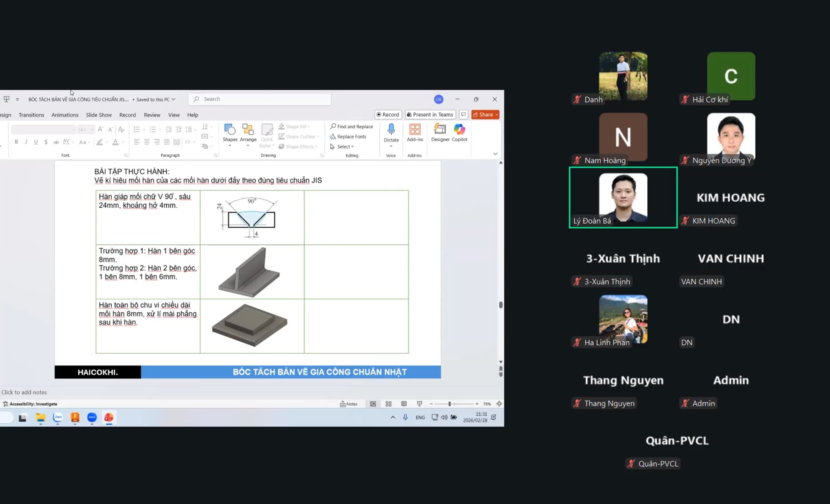Open the Transitions tab
The image size is (830, 504).
(x=31, y=115)
